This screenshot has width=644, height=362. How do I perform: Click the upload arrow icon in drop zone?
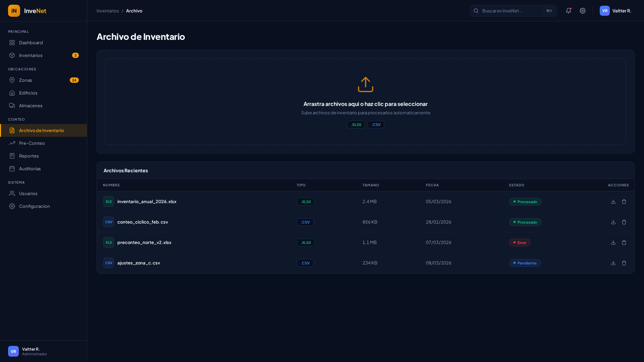pos(365,84)
